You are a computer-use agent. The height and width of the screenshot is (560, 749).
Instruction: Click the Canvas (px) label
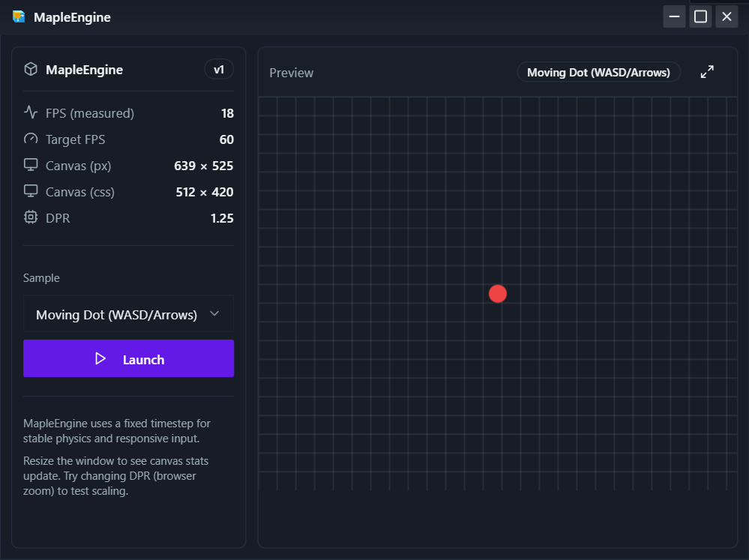coord(78,166)
